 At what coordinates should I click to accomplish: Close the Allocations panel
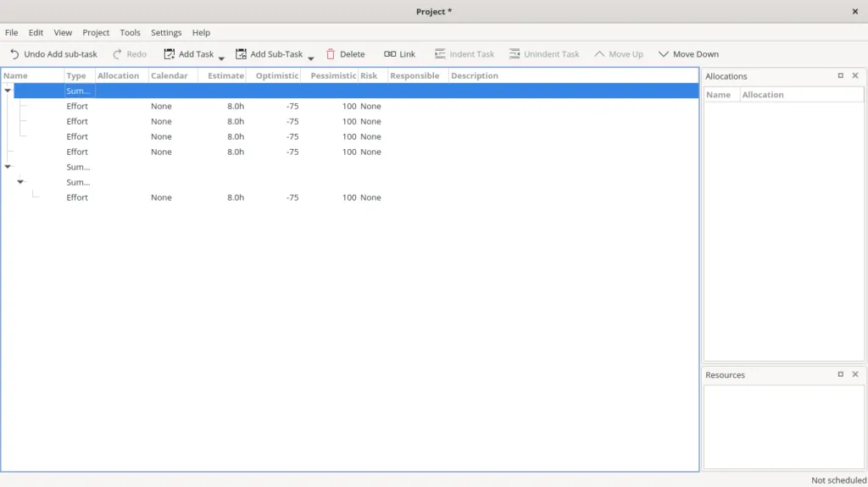coord(855,75)
